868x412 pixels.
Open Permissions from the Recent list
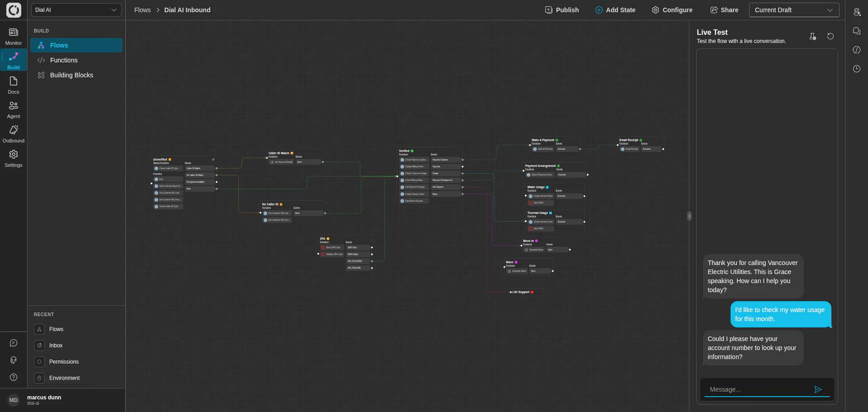point(64,362)
